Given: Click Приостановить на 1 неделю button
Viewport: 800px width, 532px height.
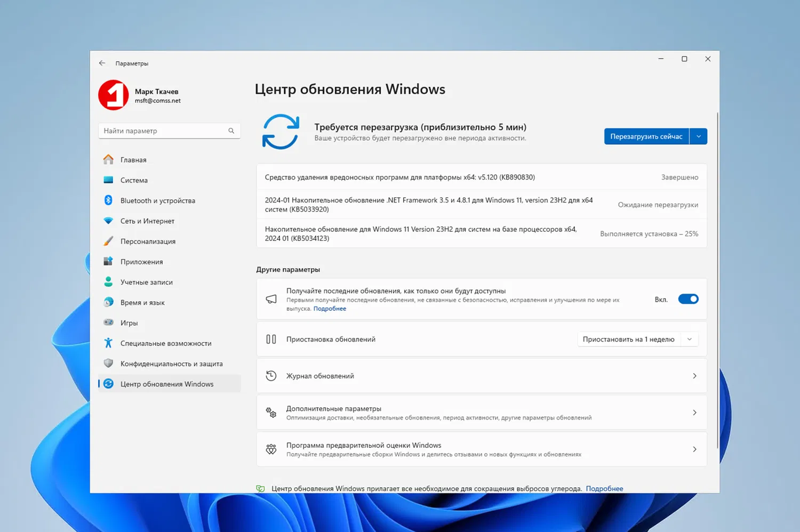Looking at the screenshot, I should (x=629, y=339).
